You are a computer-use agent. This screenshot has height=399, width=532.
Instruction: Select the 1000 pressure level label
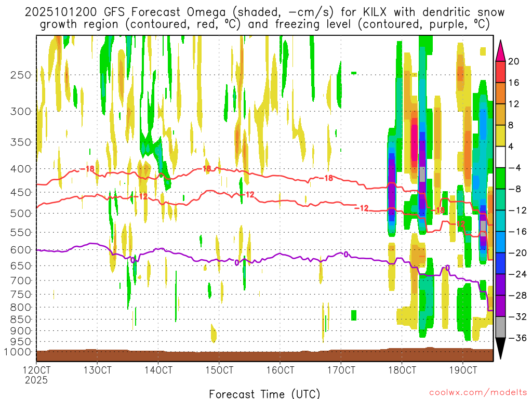click(x=18, y=352)
